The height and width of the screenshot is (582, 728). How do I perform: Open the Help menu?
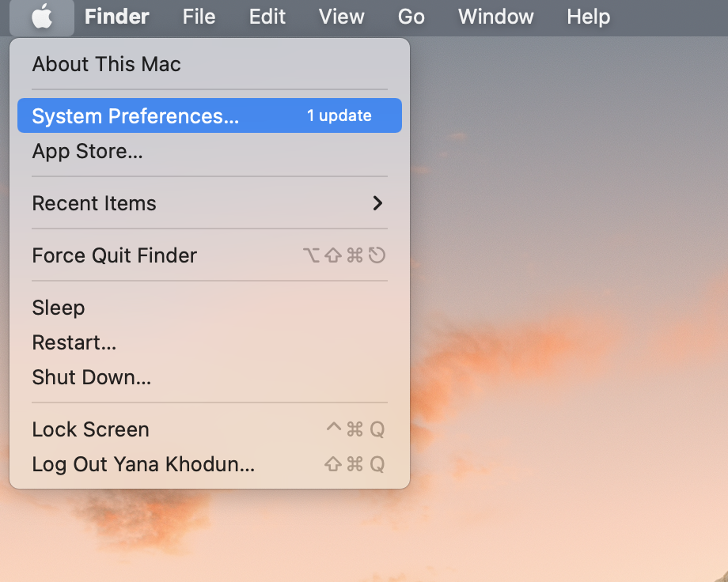[588, 17]
